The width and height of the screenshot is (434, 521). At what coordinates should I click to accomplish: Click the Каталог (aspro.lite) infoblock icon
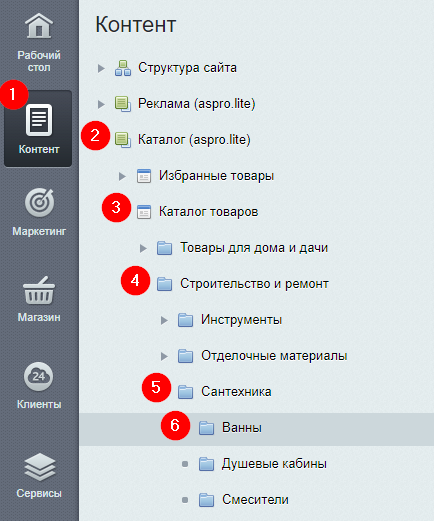pos(123,140)
